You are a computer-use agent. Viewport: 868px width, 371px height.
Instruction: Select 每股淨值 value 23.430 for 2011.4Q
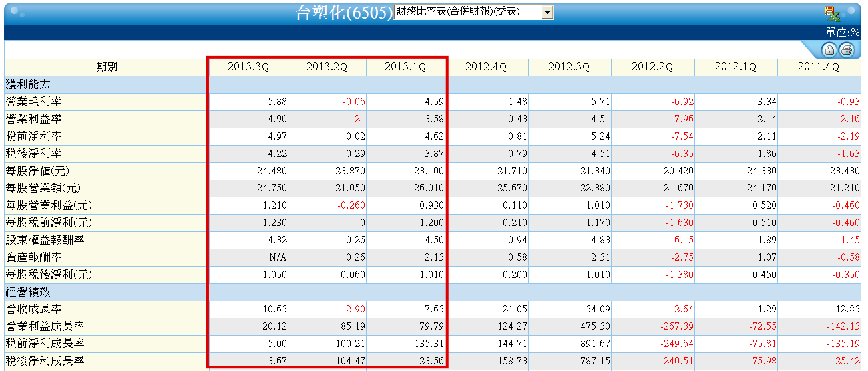[x=845, y=171]
